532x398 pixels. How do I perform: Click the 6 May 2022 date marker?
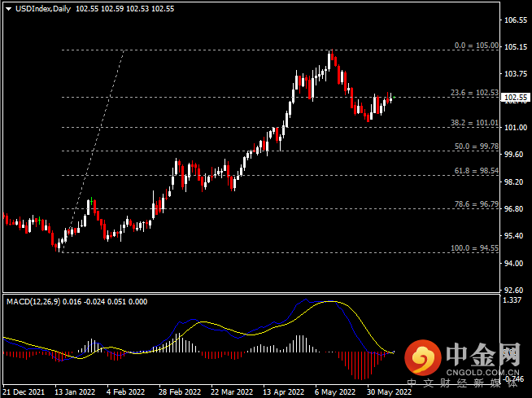point(335,391)
